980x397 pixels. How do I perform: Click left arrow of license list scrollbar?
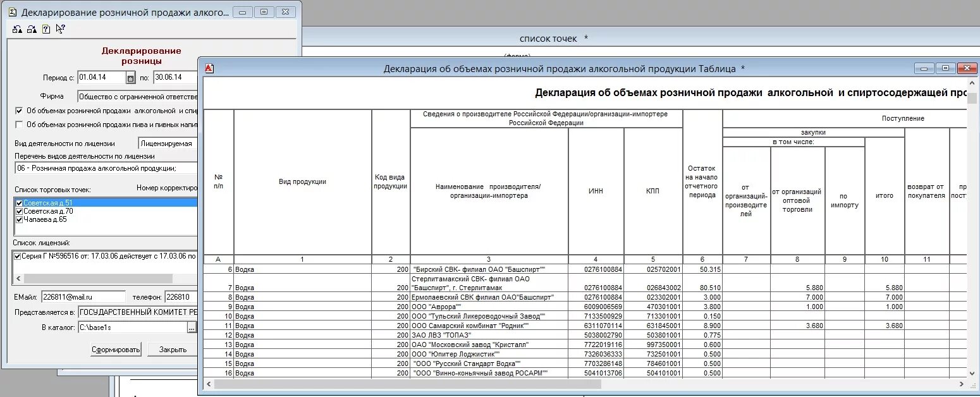coord(18,279)
